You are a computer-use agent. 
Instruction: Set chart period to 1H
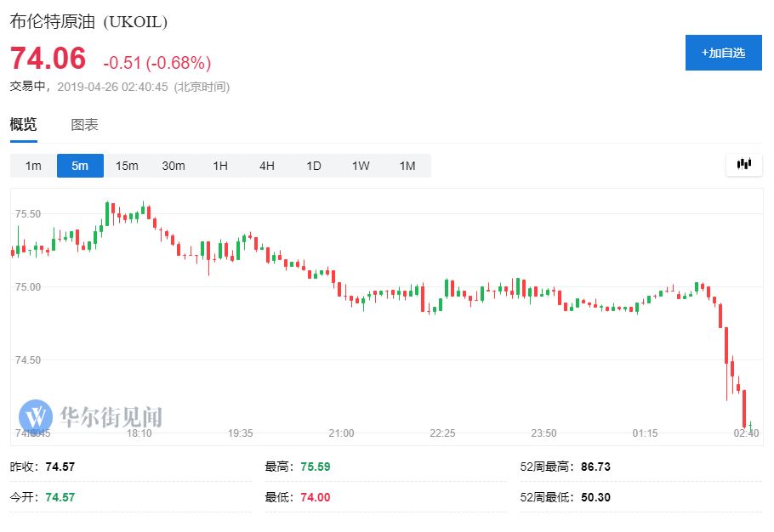click(x=220, y=166)
